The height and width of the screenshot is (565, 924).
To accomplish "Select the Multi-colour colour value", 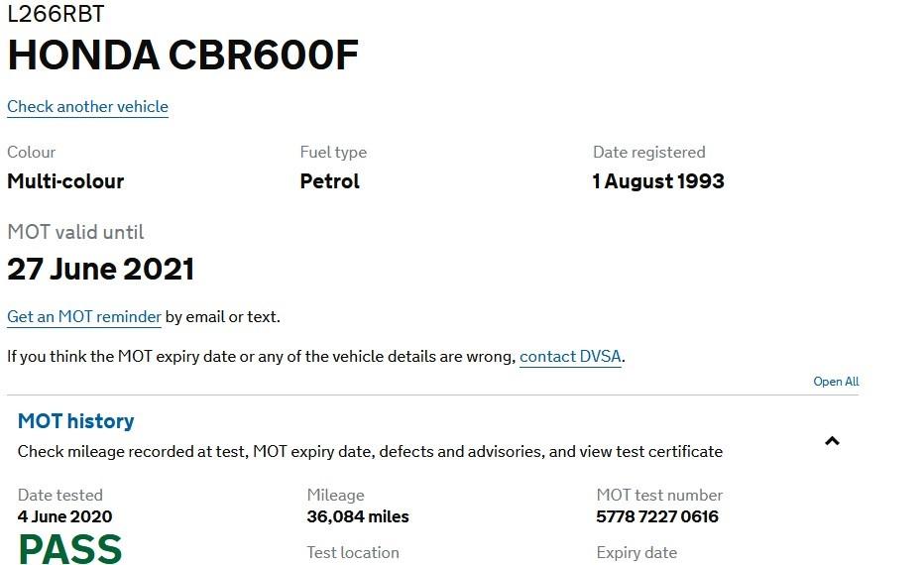I will pyautogui.click(x=65, y=181).
